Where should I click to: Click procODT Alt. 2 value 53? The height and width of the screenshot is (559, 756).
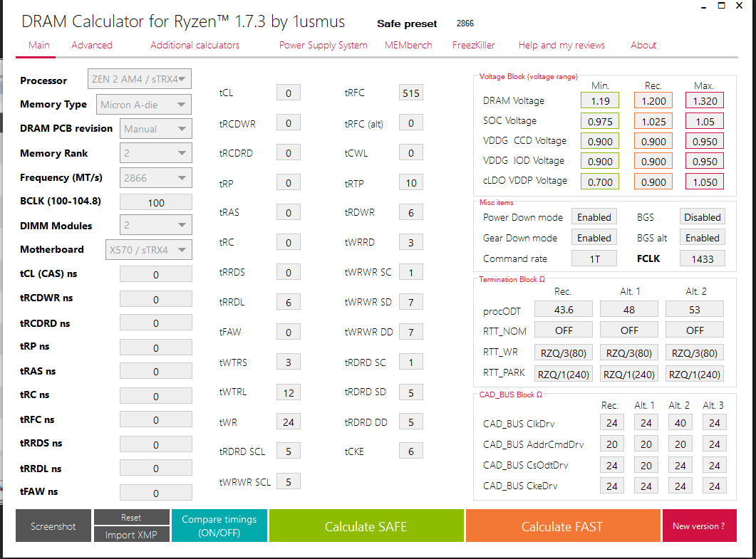(695, 309)
